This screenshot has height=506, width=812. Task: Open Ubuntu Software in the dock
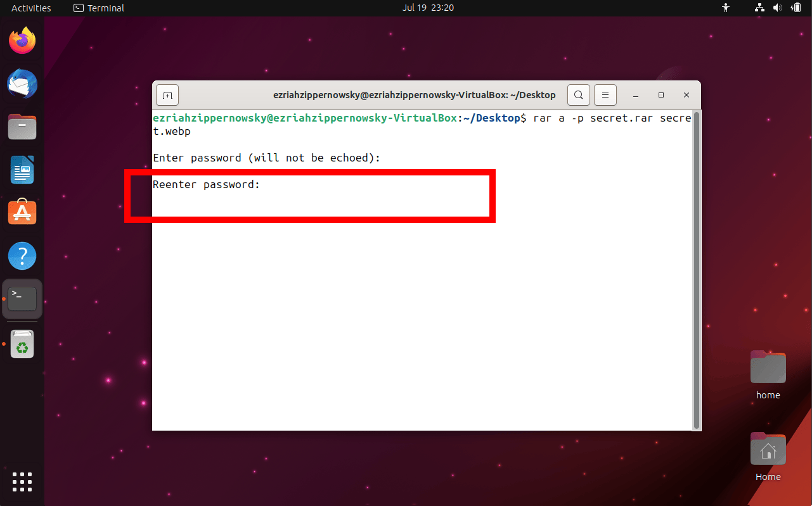22,212
